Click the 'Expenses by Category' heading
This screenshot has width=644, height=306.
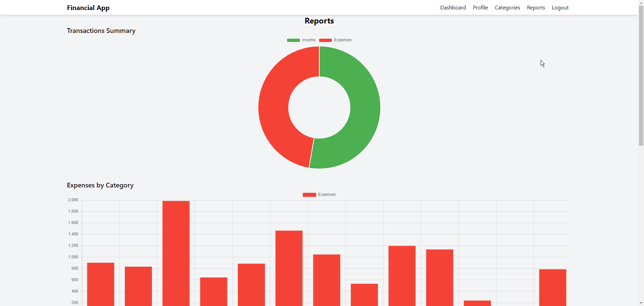click(100, 185)
